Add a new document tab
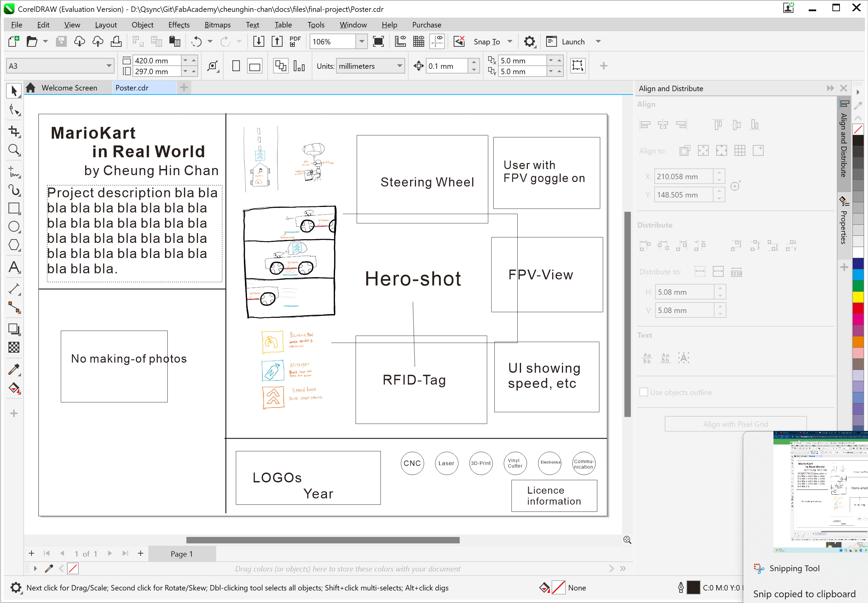The height and width of the screenshot is (603, 868). (184, 88)
